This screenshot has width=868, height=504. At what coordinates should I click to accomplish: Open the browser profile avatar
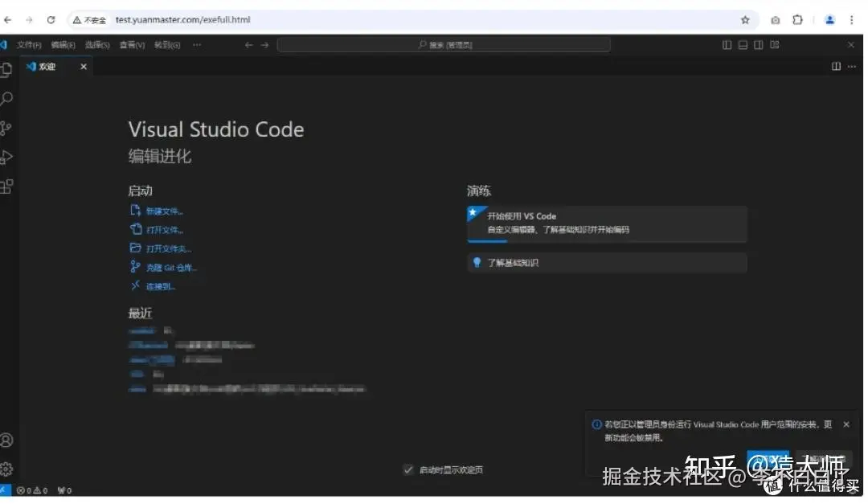pos(829,20)
